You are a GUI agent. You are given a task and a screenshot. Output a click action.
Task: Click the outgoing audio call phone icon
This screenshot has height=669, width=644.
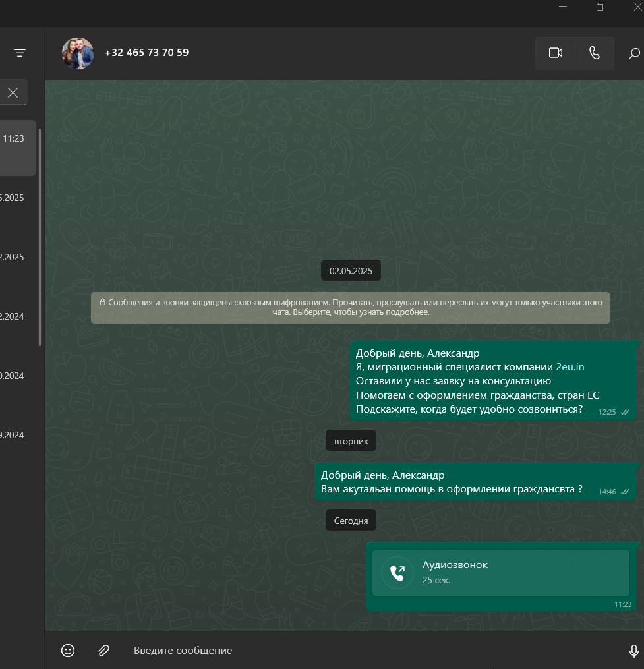pyautogui.click(x=397, y=573)
